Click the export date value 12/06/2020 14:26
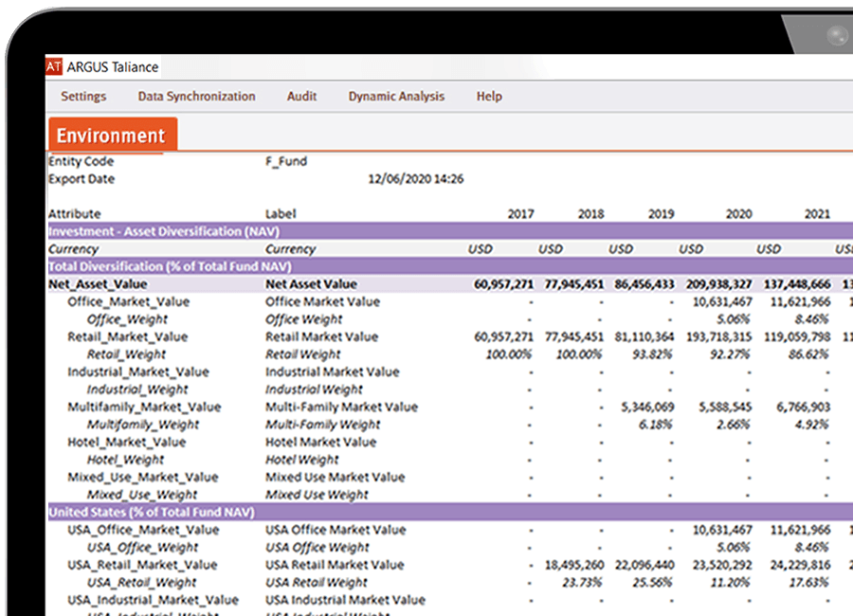The width and height of the screenshot is (853, 616). pyautogui.click(x=415, y=179)
